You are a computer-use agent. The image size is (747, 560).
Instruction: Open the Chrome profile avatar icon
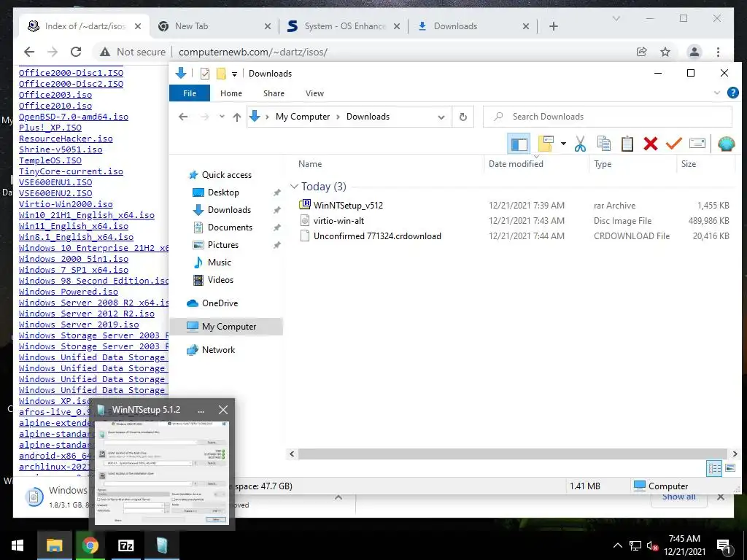pyautogui.click(x=694, y=52)
